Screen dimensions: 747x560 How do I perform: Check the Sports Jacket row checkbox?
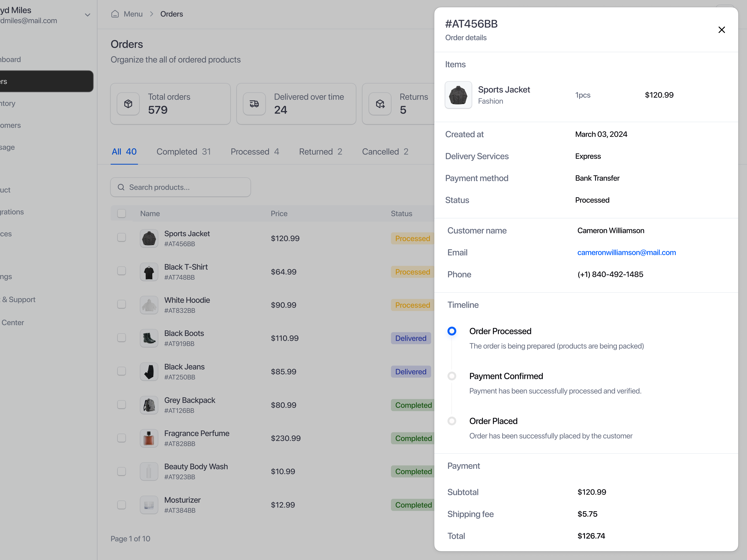click(x=122, y=237)
